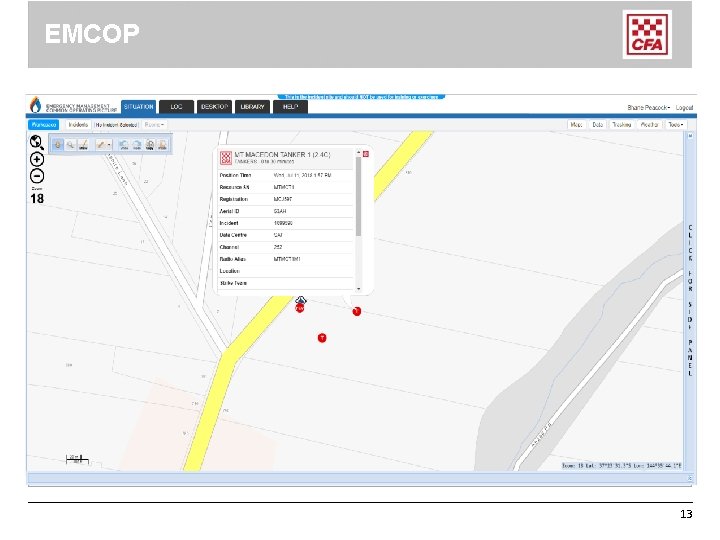Click the Radio Alias row in popup
The height and width of the screenshot is (540, 720).
coord(286,259)
